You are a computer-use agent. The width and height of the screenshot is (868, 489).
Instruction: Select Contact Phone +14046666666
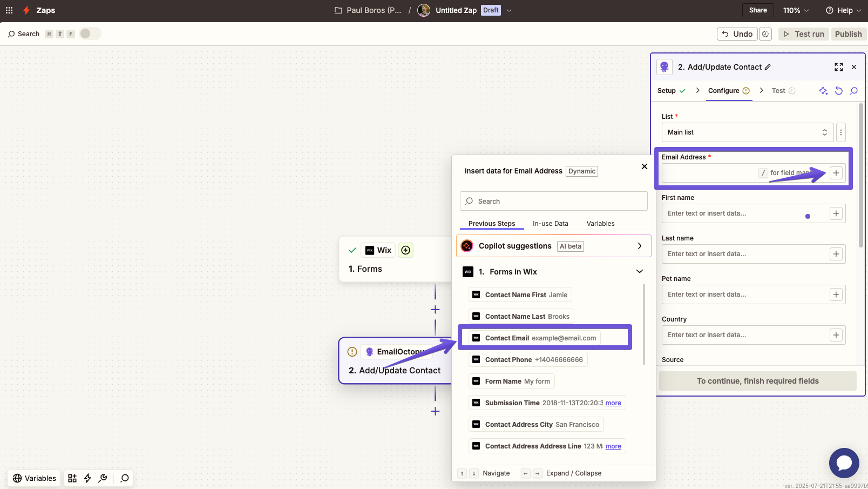click(528, 360)
